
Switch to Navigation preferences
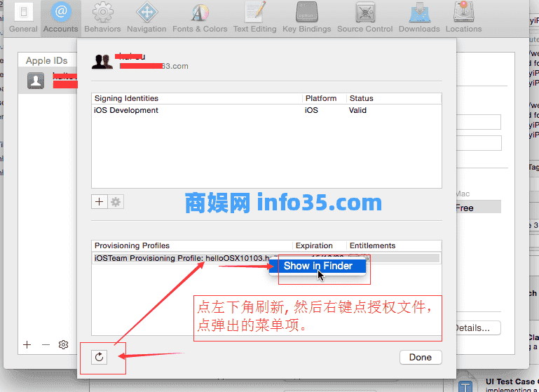click(146, 18)
